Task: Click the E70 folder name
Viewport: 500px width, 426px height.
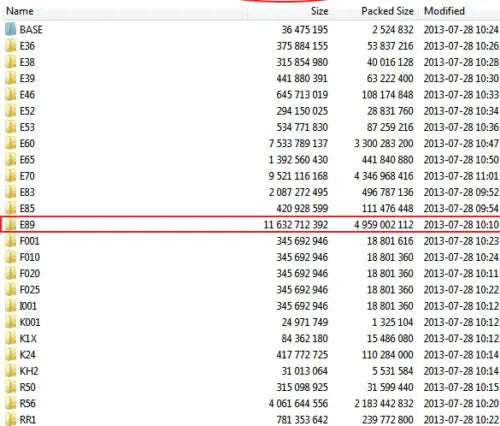Action: point(27,176)
